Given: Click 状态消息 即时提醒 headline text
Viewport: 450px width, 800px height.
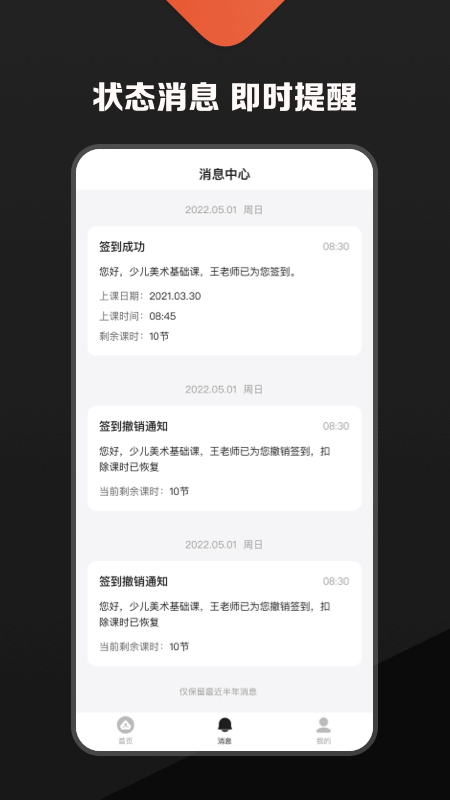Looking at the screenshot, I should coord(224,97).
